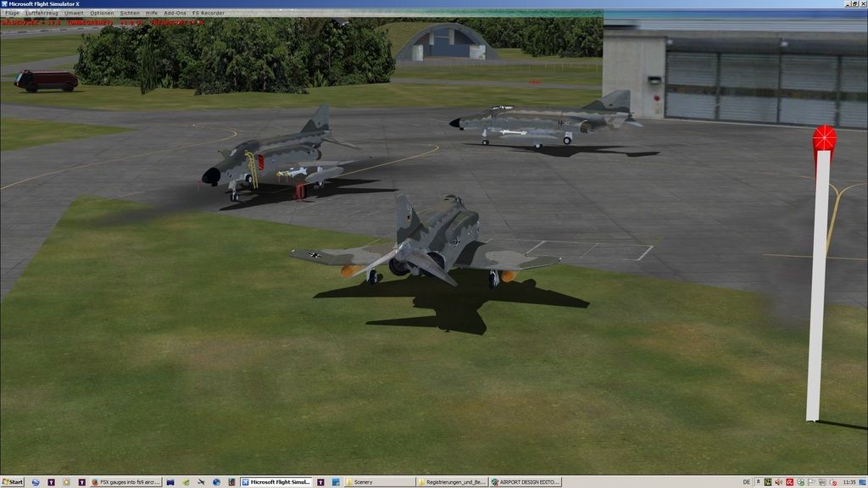Switch to FSX gauges browser taskbar window
The width and height of the screenshot is (868, 488).
[126, 482]
